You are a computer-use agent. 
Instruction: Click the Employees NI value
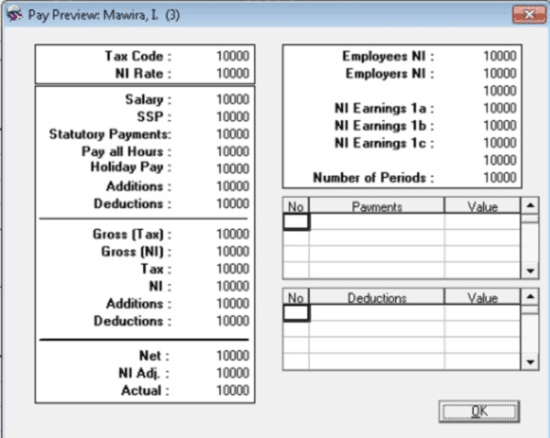500,56
